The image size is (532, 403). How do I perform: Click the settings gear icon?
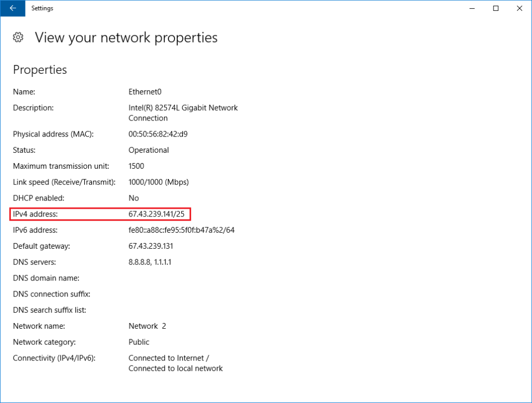pos(18,37)
